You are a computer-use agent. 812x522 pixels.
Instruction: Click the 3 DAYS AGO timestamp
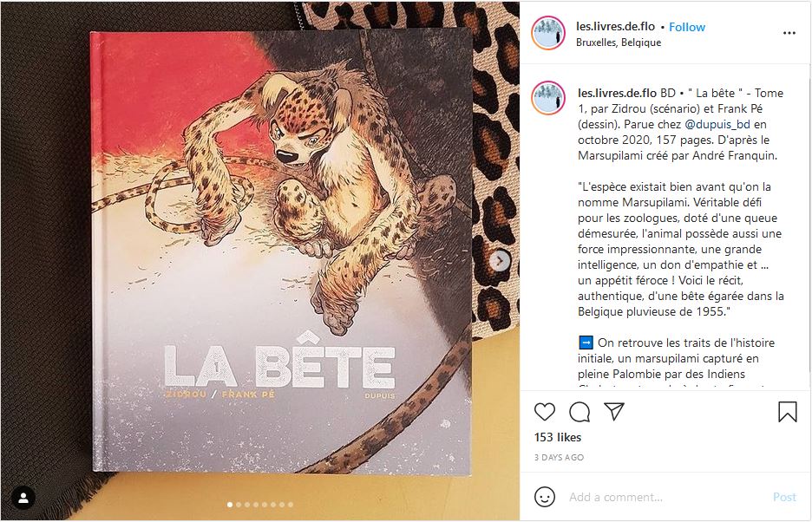[559, 457]
